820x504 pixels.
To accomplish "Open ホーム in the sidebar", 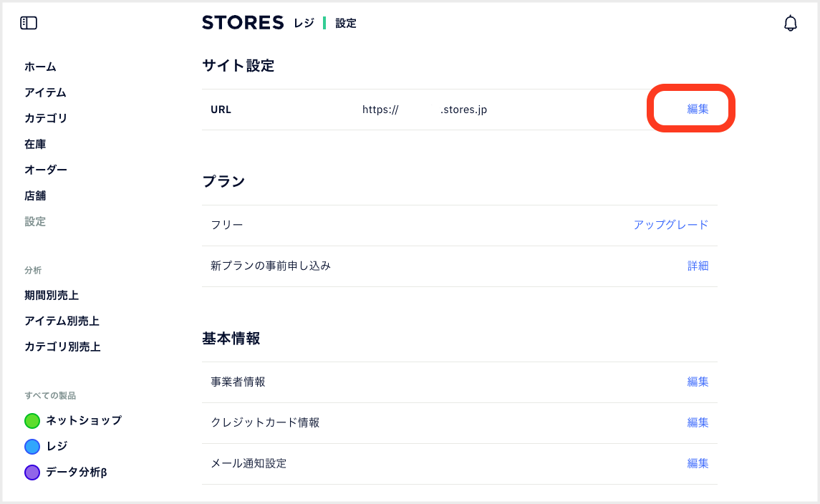I will [40, 67].
